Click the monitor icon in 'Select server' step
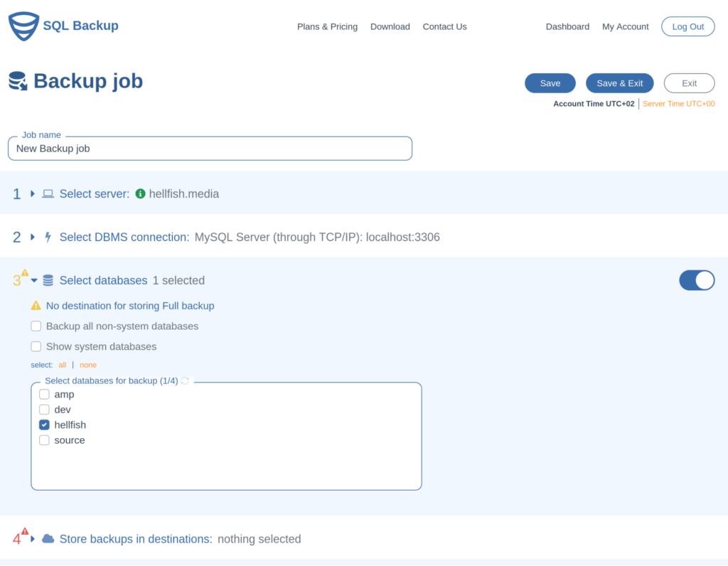This screenshot has height=566, width=728. pos(47,193)
